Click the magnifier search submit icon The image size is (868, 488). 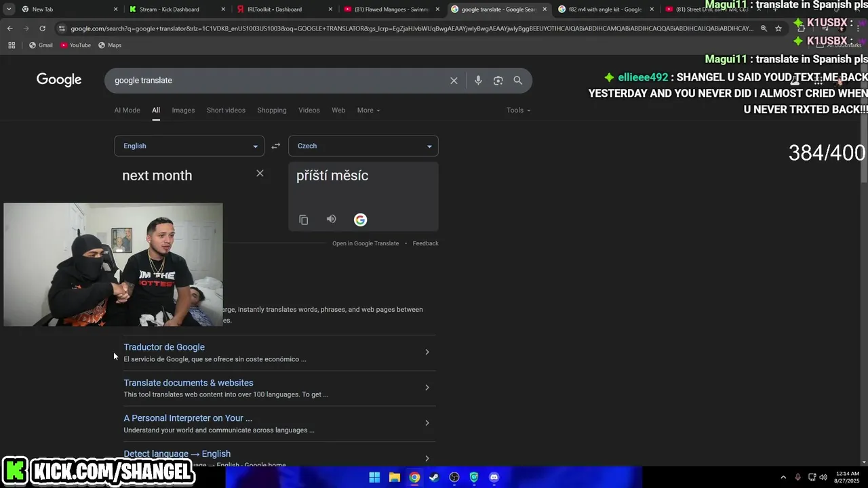(x=518, y=81)
